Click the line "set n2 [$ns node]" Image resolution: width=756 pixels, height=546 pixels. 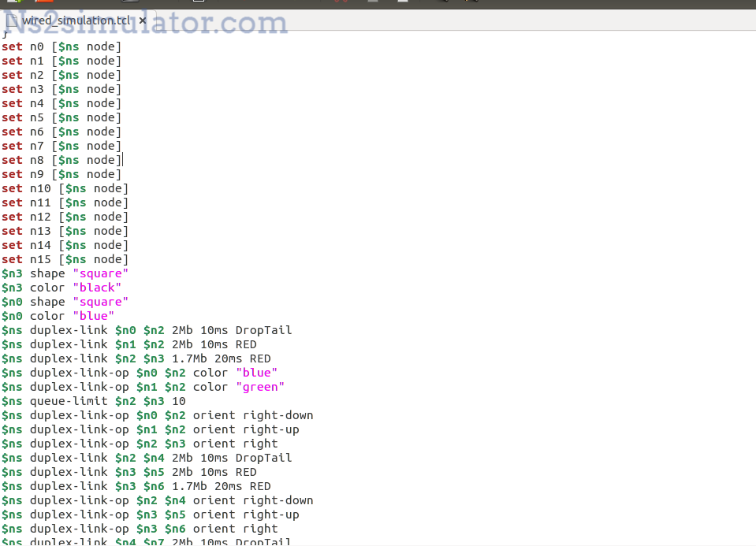61,75
